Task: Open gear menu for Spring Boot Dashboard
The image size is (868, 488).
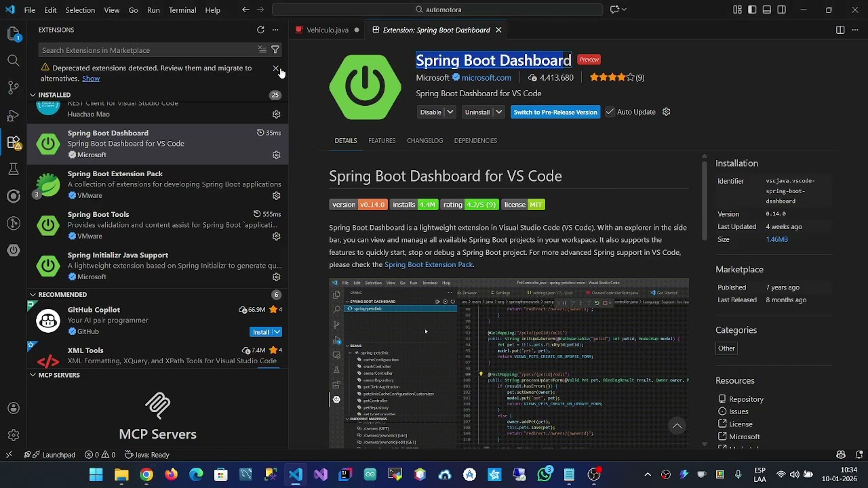Action: pos(276,155)
